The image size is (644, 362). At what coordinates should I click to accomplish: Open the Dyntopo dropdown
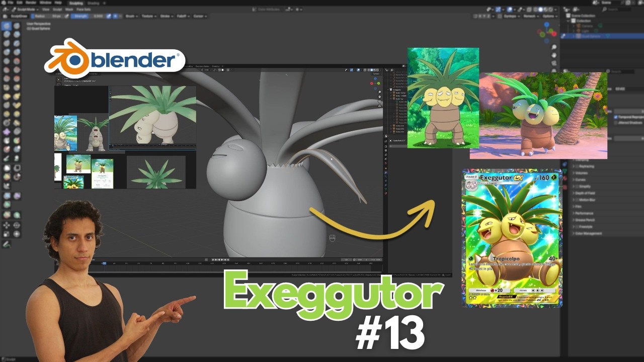coord(512,16)
